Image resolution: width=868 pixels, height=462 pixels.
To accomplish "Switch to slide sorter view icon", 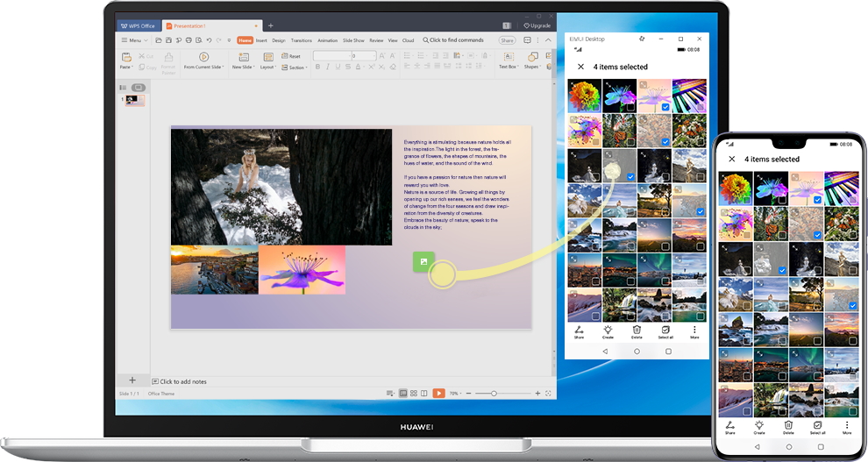I will coord(415,394).
